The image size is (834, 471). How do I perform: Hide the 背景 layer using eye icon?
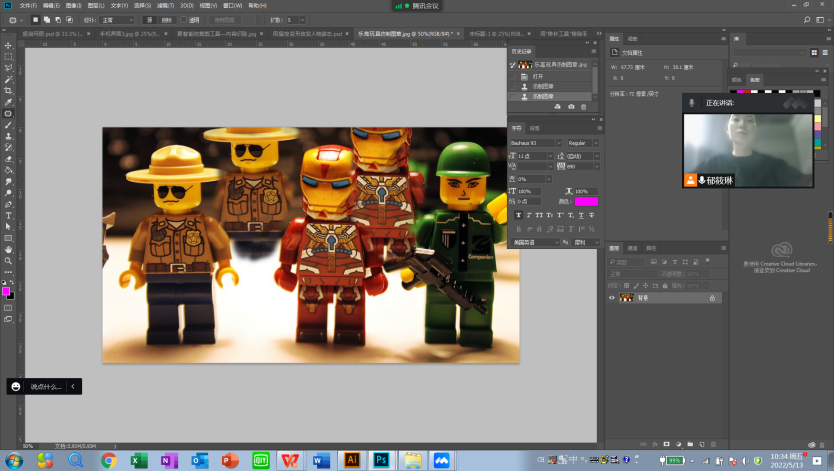[x=612, y=298]
